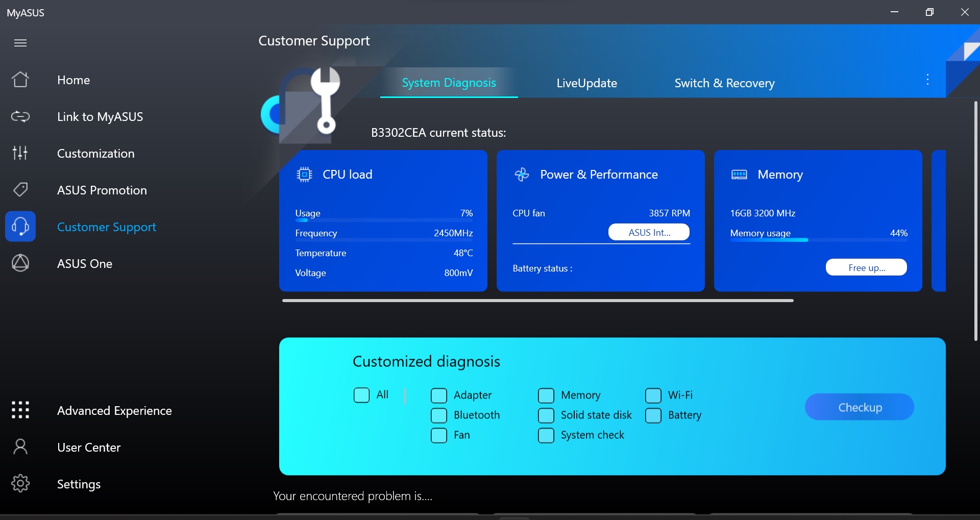The height and width of the screenshot is (520, 980).
Task: Check the System check checkbox
Action: coord(546,435)
